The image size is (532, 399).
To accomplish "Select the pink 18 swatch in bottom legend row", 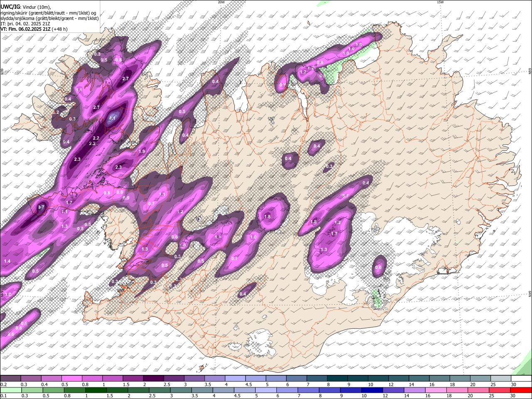I will (x=457, y=390).
